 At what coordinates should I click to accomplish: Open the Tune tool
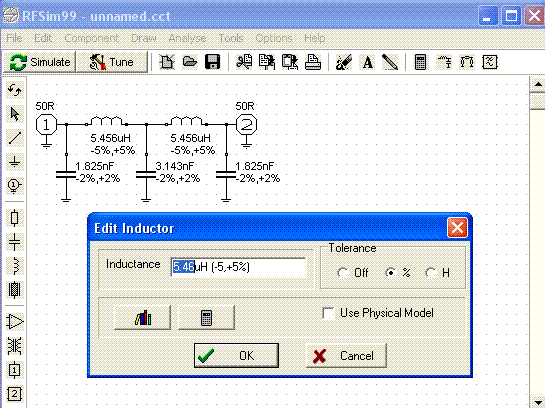(112, 62)
